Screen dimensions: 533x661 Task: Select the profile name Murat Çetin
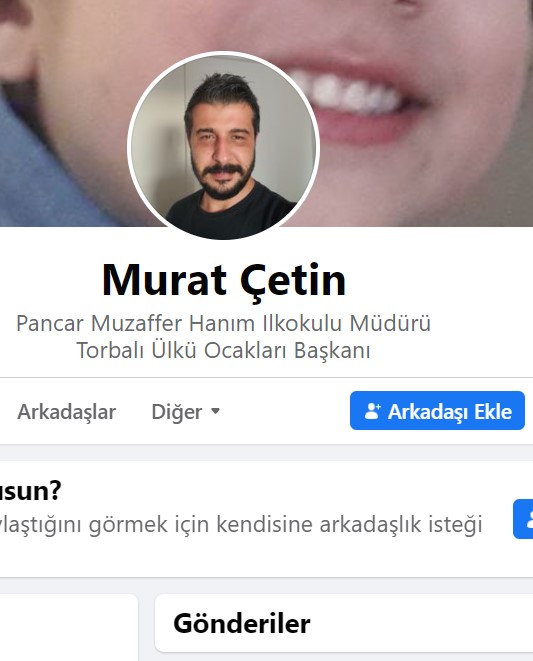224,280
